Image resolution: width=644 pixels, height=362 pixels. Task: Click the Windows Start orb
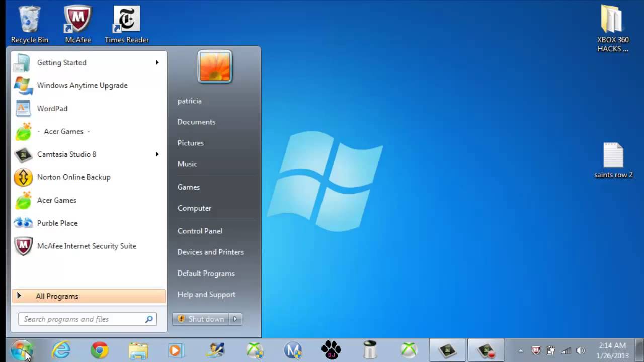coord(22,350)
